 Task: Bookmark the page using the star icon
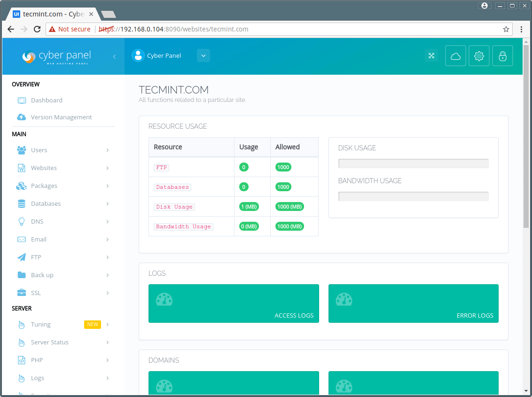[506, 29]
